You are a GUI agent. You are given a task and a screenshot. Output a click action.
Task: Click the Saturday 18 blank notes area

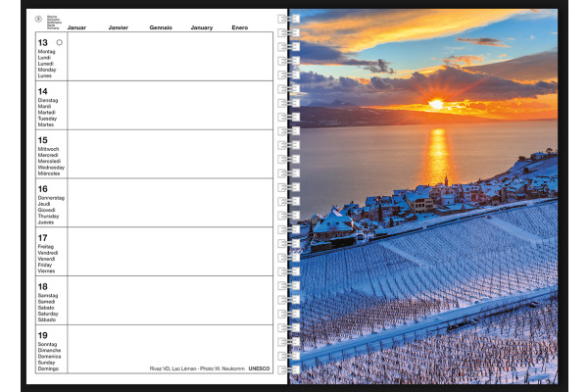170,300
